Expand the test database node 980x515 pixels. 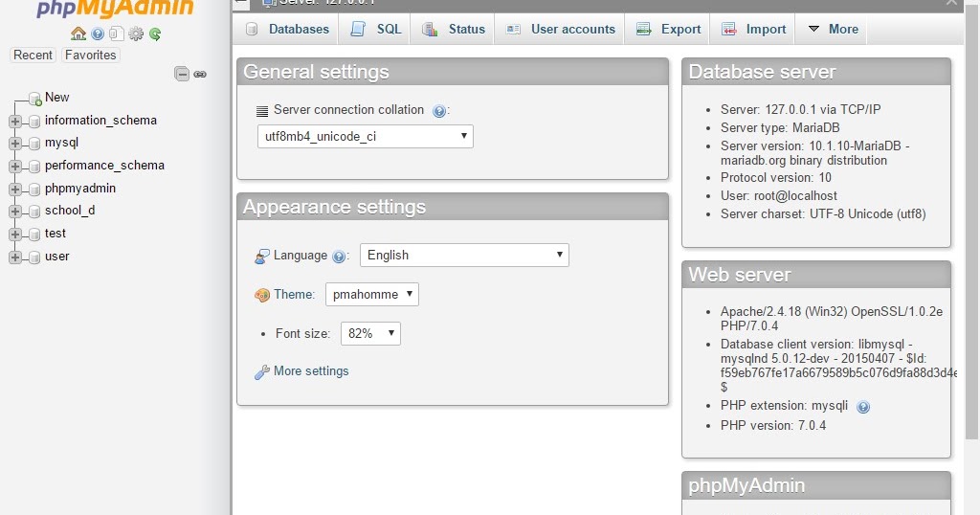click(x=15, y=235)
